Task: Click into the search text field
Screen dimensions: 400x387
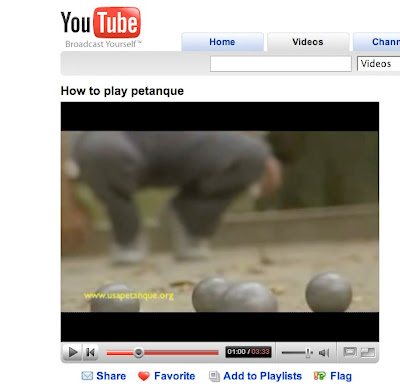Action: [281, 64]
